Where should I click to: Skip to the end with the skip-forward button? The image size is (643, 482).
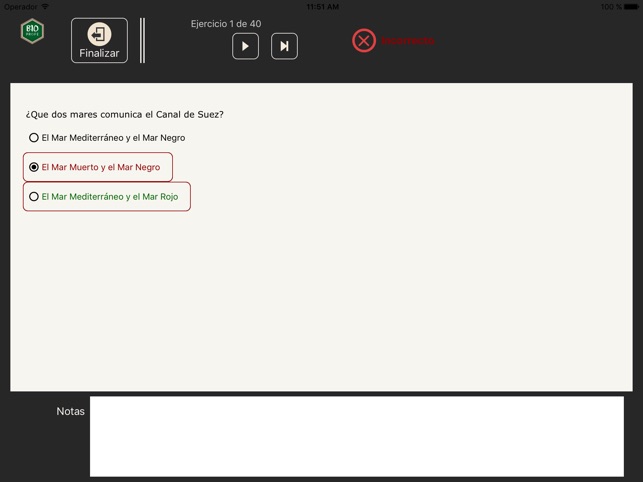[x=284, y=46]
